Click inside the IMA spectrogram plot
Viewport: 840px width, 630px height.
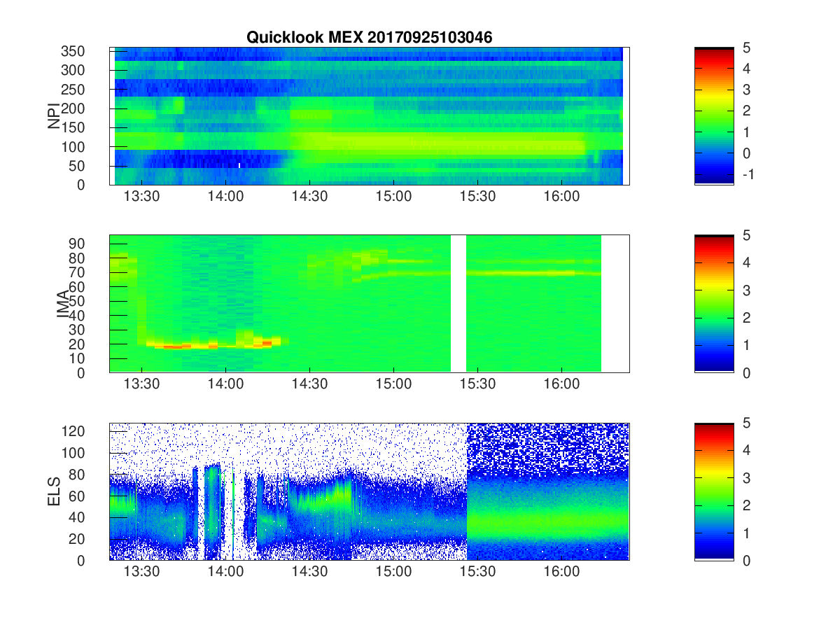369,304
